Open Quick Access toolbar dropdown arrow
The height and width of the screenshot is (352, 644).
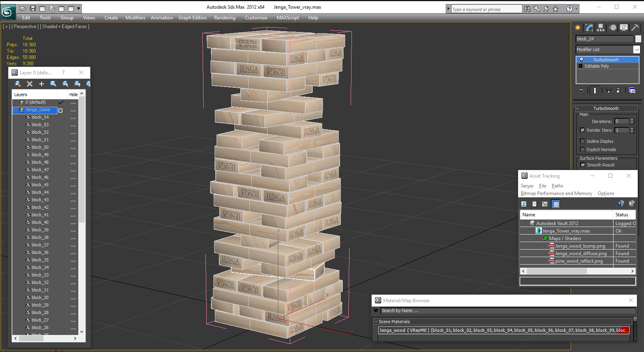coord(79,8)
